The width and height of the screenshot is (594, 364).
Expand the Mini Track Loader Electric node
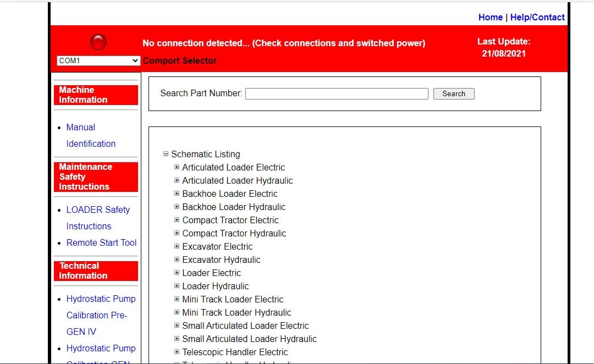coord(177,299)
